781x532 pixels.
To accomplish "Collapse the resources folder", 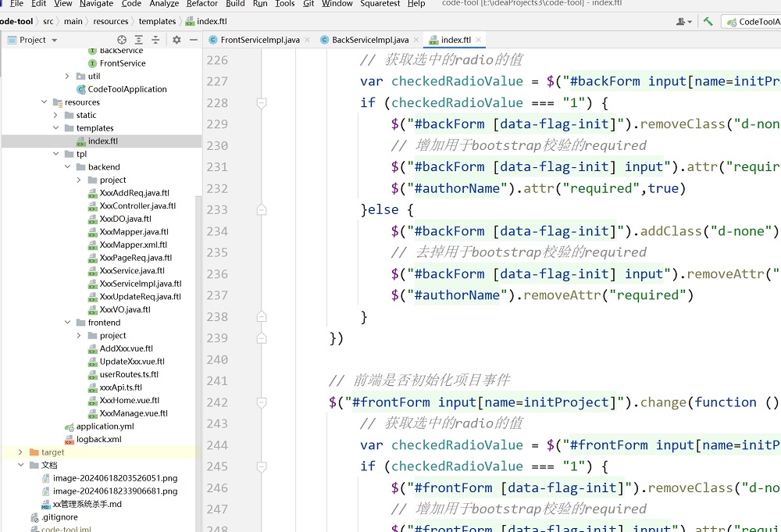I will [x=45, y=102].
